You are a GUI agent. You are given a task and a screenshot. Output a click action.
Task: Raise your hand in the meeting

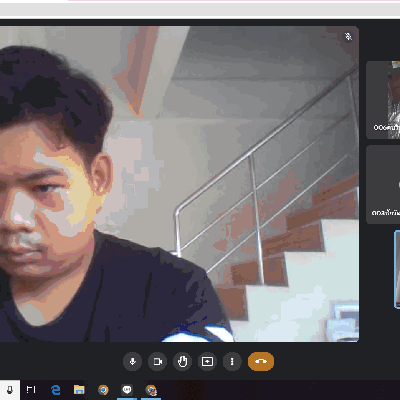click(x=182, y=362)
